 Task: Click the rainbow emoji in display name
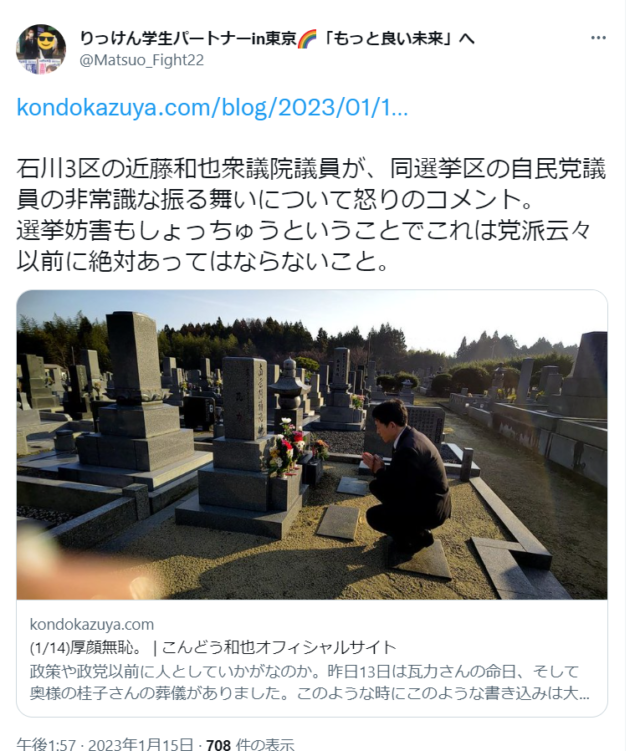pyautogui.click(x=307, y=38)
